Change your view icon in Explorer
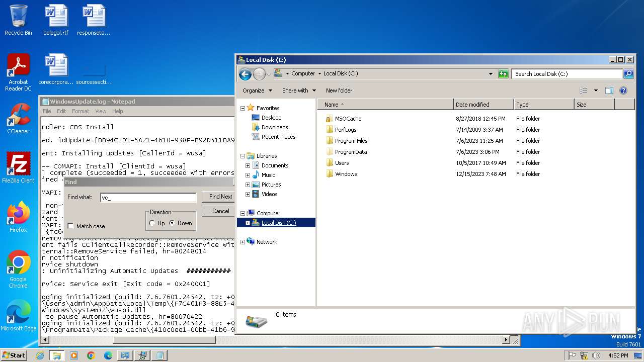The width and height of the screenshot is (644, 362). (584, 90)
